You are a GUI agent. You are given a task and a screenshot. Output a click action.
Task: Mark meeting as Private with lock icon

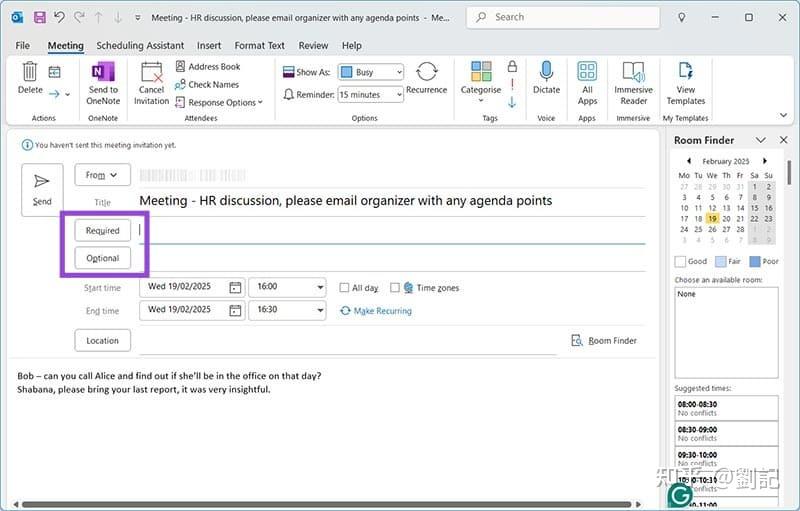[x=512, y=66]
